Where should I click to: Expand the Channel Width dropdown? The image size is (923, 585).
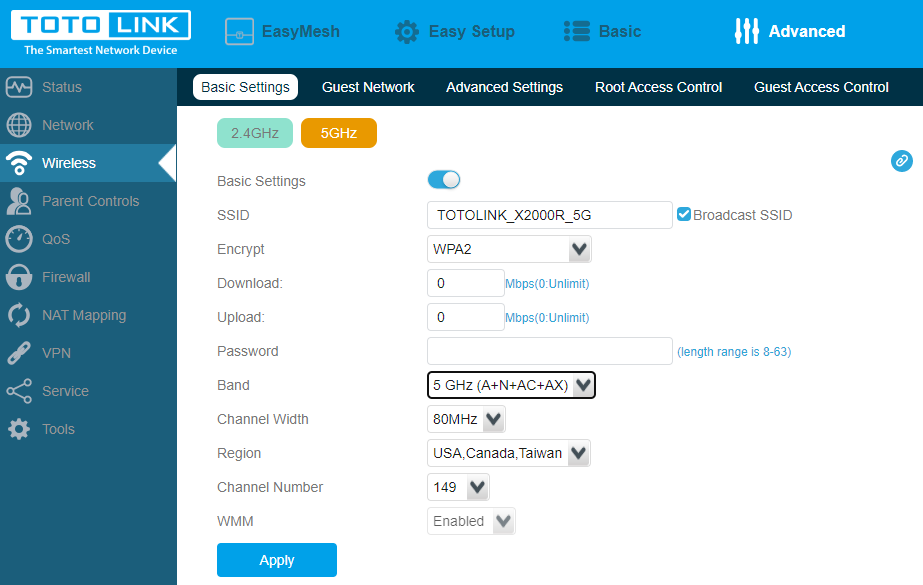(466, 419)
